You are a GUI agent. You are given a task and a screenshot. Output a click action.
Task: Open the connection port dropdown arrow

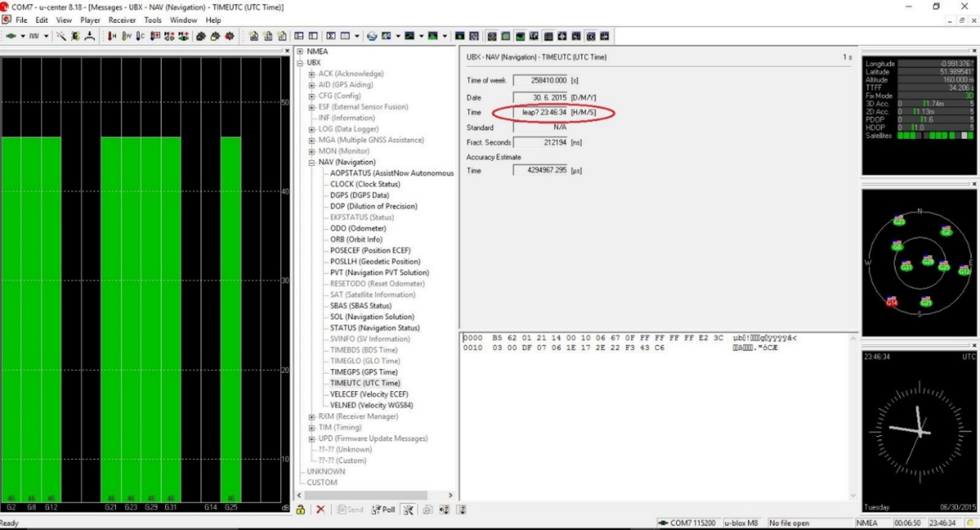click(23, 36)
